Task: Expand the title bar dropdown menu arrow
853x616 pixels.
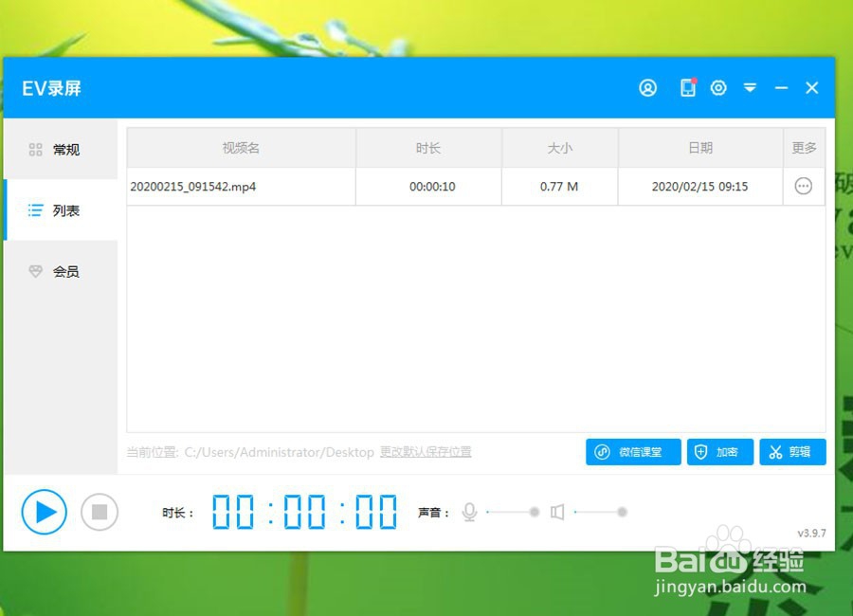Action: [750, 87]
